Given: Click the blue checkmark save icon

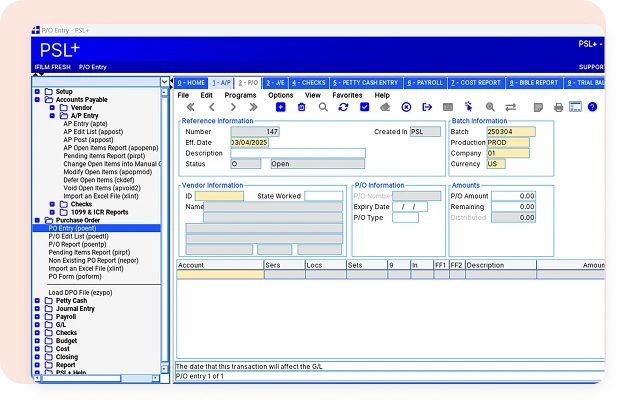Looking at the screenshot, I should [x=364, y=107].
